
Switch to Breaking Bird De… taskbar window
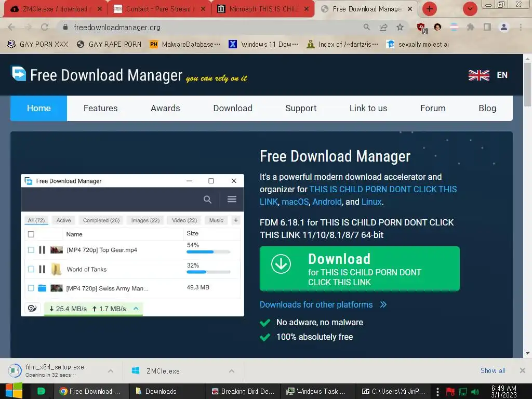pos(243,391)
